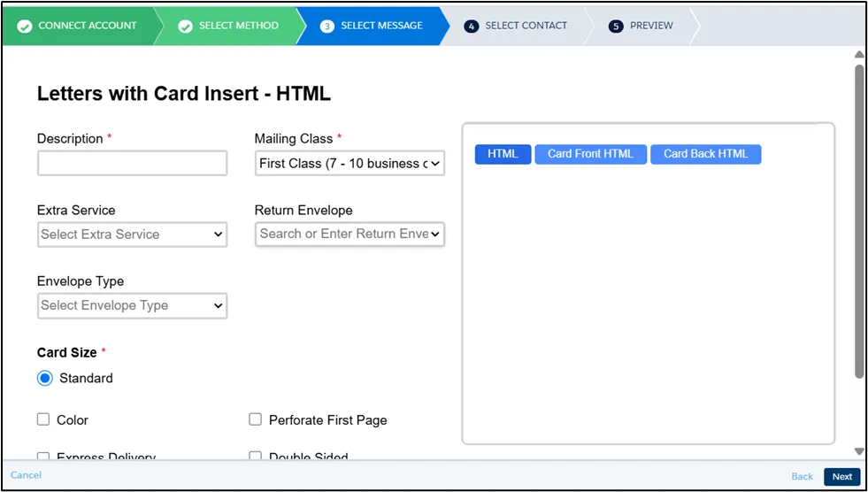
Task: Select the Standard card size radio button
Action: click(x=45, y=379)
